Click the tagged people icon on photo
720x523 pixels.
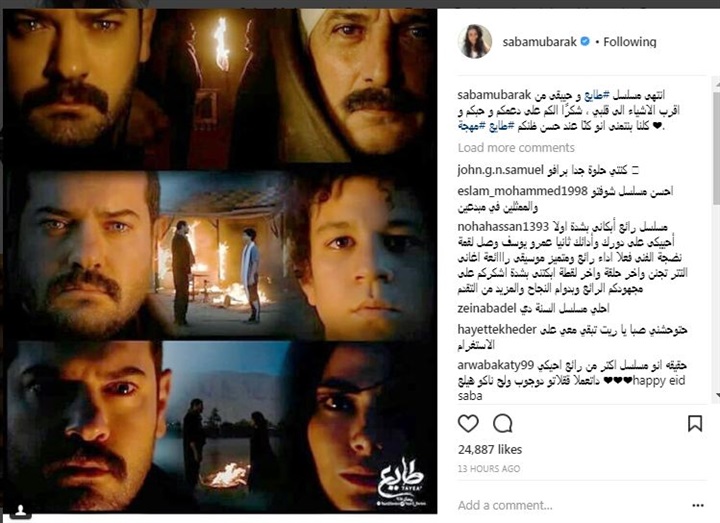(21, 510)
